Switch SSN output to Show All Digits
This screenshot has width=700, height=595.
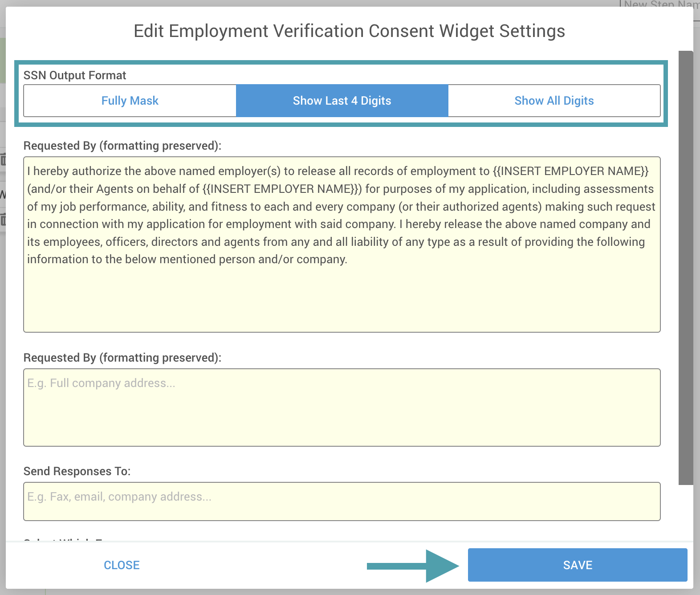coord(554,101)
